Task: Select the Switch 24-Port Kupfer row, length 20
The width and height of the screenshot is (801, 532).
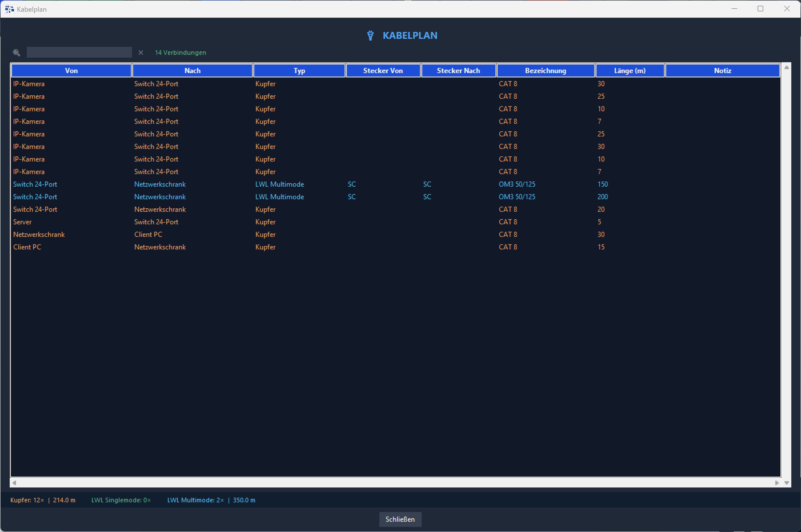Action: [x=396, y=209]
